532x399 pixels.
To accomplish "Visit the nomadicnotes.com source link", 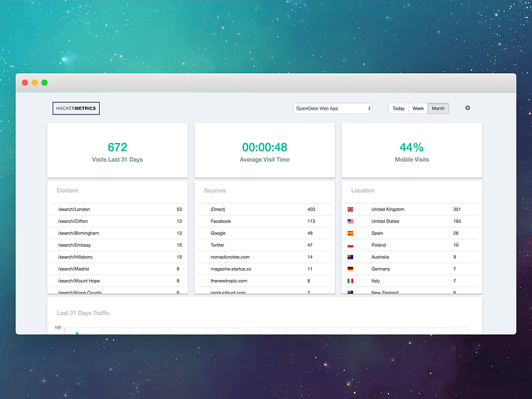I will click(230, 257).
